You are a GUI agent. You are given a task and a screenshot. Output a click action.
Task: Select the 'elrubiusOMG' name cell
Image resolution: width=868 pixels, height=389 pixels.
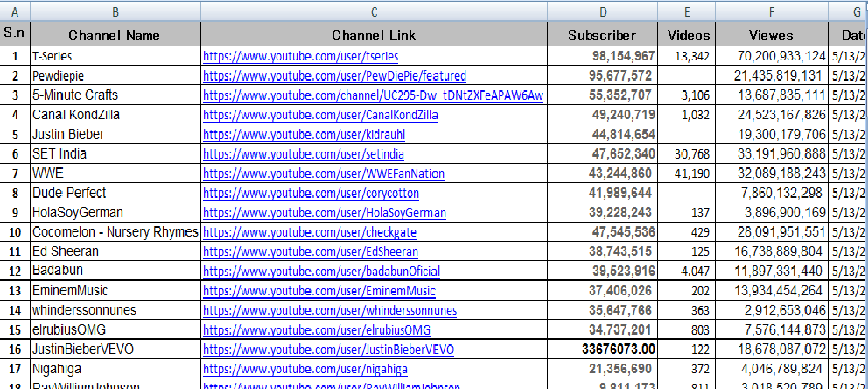coord(115,330)
